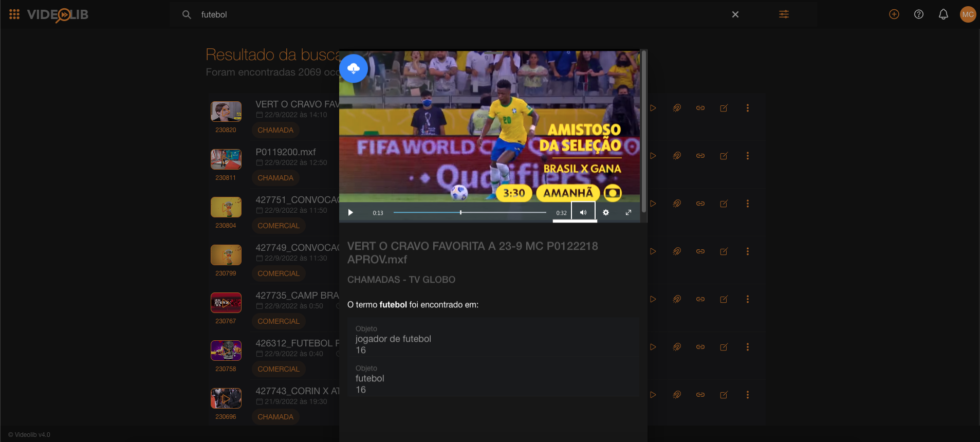The height and width of the screenshot is (442, 980).
Task: Edit row 230804
Action: pos(724,204)
